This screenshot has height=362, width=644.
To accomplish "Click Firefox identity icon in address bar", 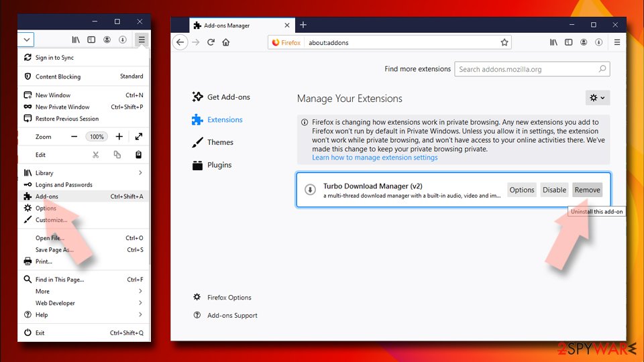I will (286, 43).
